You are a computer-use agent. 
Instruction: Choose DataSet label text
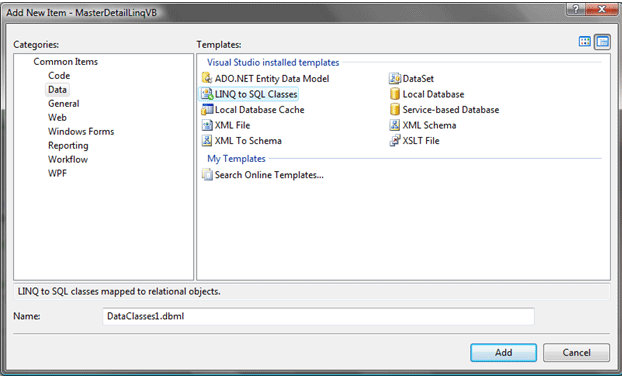pos(418,79)
